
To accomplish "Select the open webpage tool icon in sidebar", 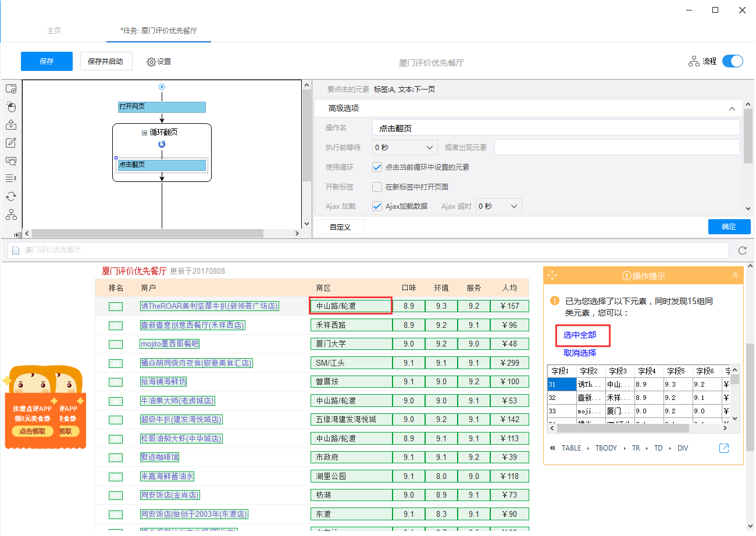I will coord(11,89).
